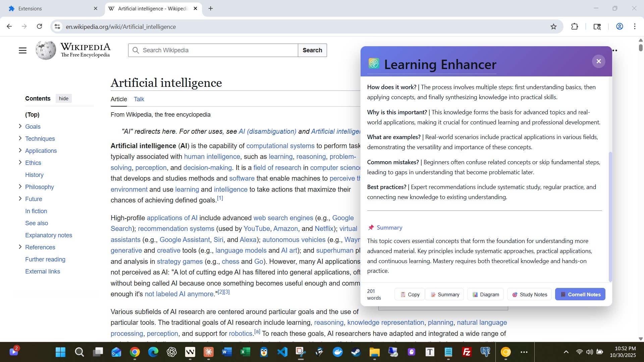This screenshot has height=362, width=644.
Task: Click the reload page icon
Action: coord(40,26)
